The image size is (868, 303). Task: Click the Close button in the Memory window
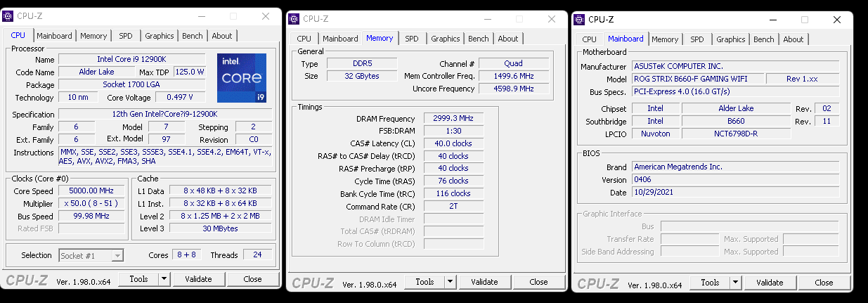pyautogui.click(x=538, y=282)
